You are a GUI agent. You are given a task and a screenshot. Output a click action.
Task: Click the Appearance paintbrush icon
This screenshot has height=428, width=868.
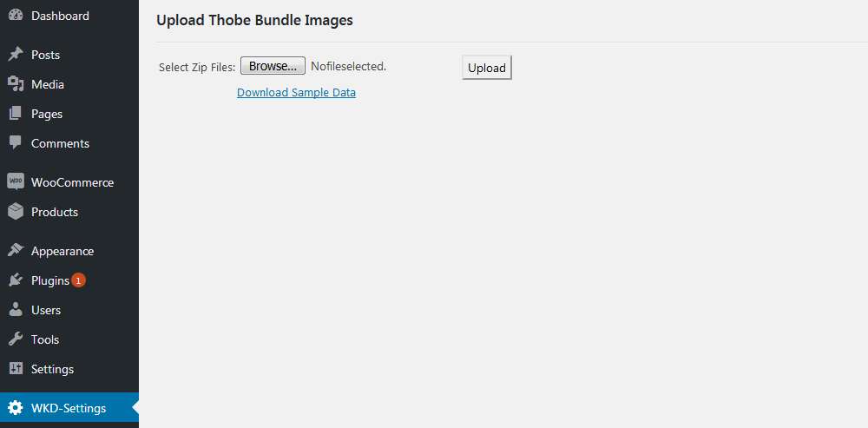[x=16, y=251]
